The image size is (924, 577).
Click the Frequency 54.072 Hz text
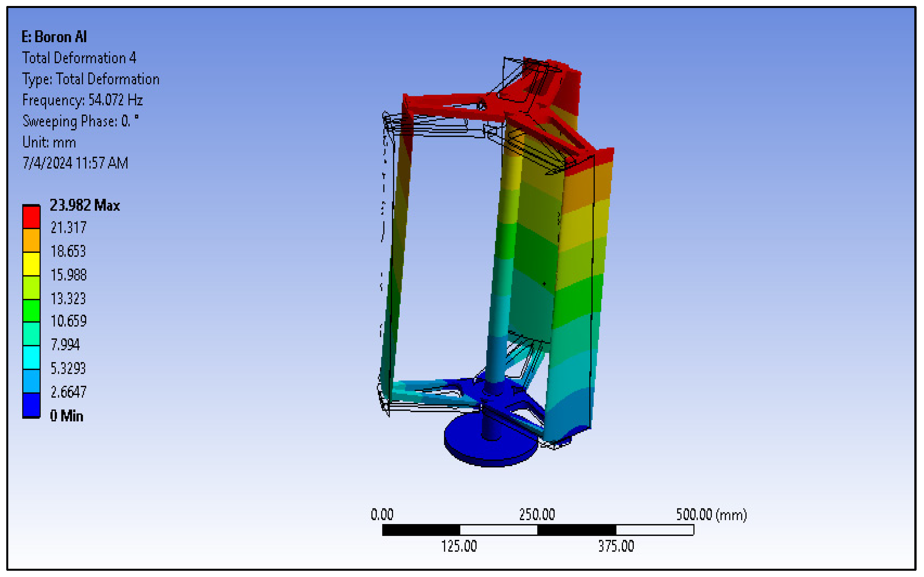[x=82, y=100]
